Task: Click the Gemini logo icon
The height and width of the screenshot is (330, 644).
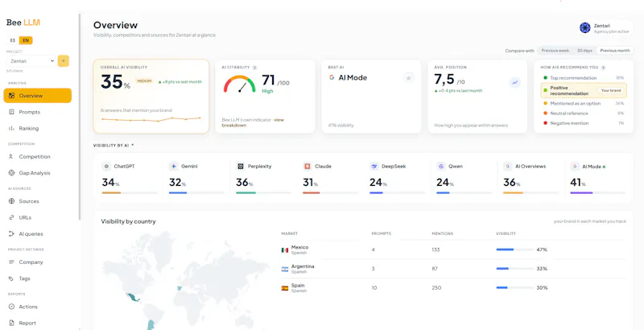Action: click(x=173, y=167)
